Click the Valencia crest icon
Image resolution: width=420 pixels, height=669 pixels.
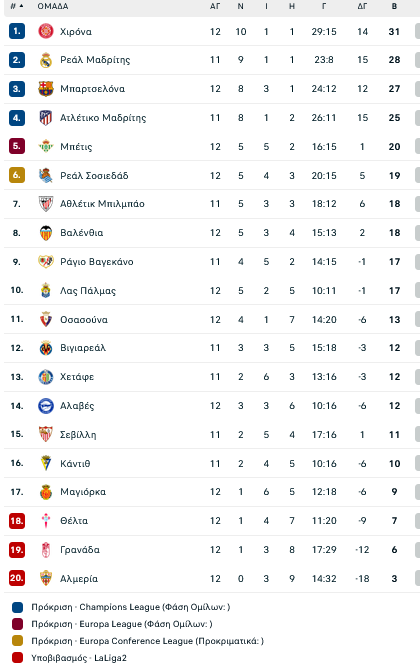[46, 233]
